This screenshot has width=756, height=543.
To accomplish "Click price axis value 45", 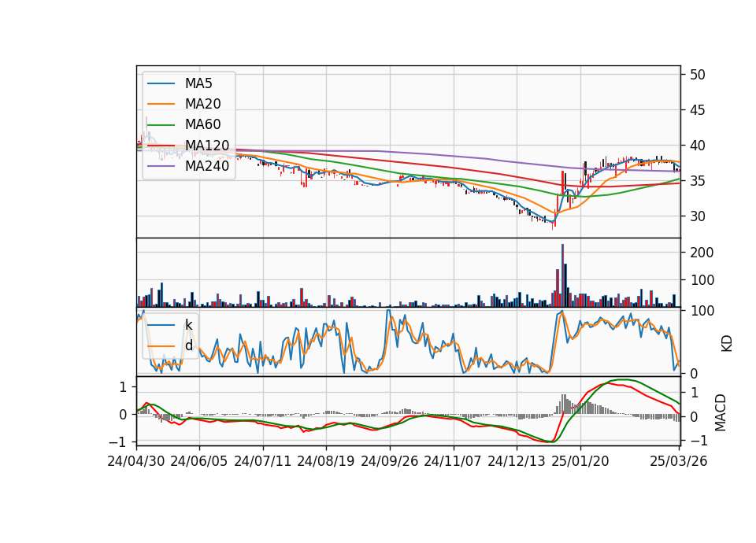I will 698,110.
